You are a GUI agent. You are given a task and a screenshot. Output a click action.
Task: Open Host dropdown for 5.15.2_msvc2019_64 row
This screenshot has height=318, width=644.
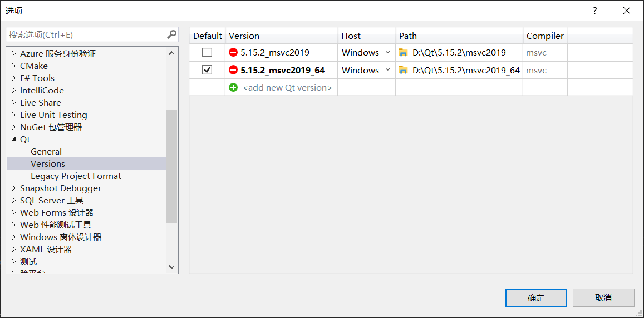point(387,70)
